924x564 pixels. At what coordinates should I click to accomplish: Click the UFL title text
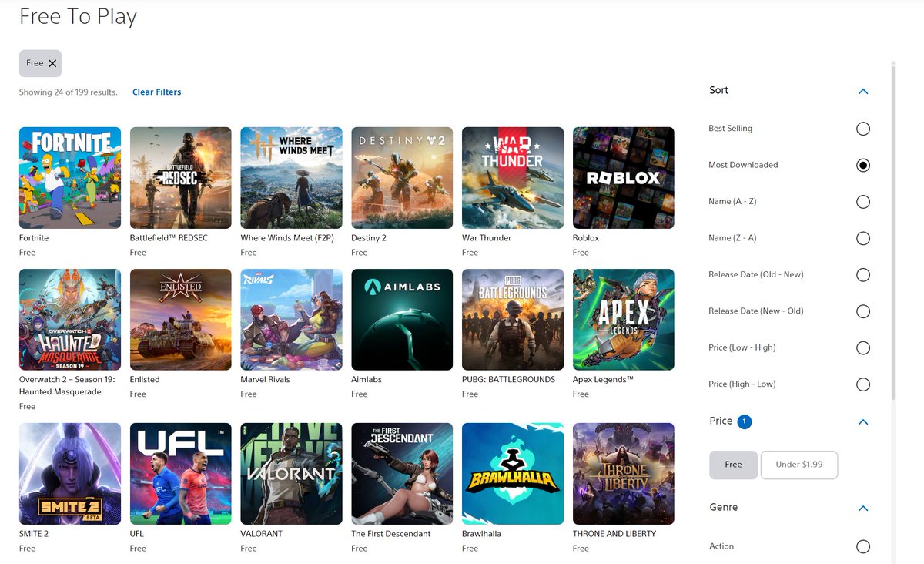(x=137, y=534)
